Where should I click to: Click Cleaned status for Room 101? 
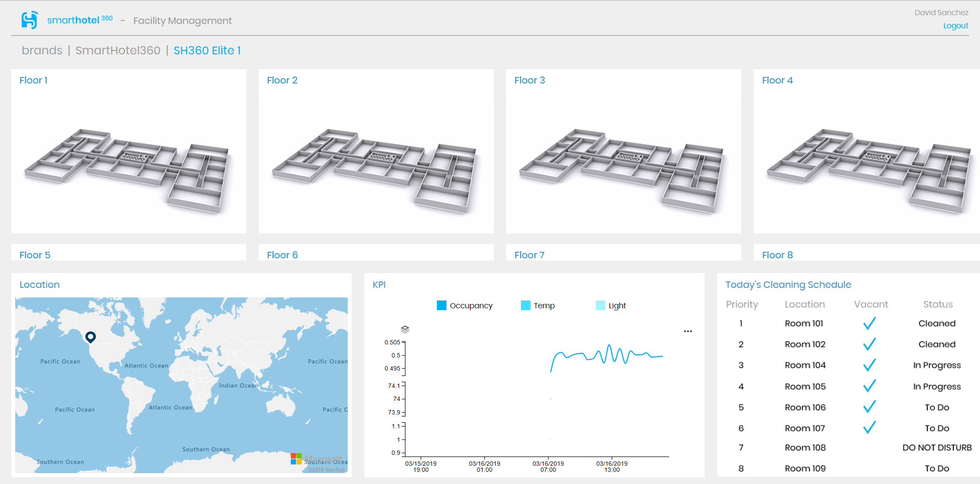937,323
